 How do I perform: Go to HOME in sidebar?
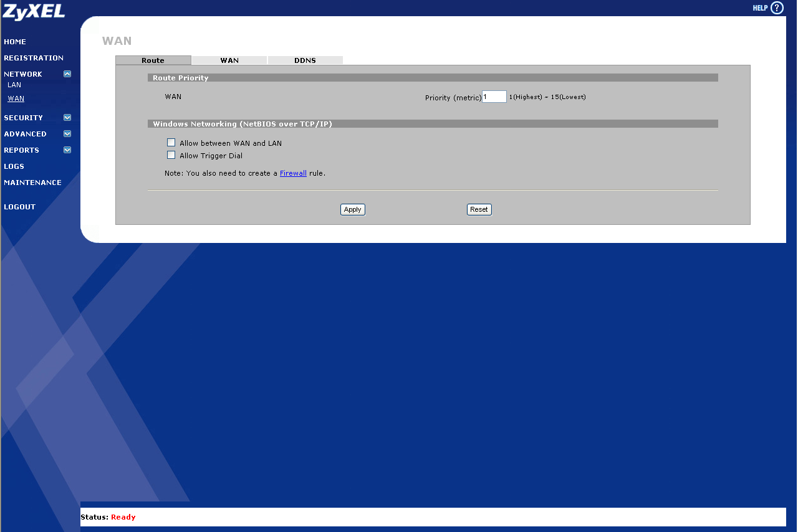click(x=15, y=42)
